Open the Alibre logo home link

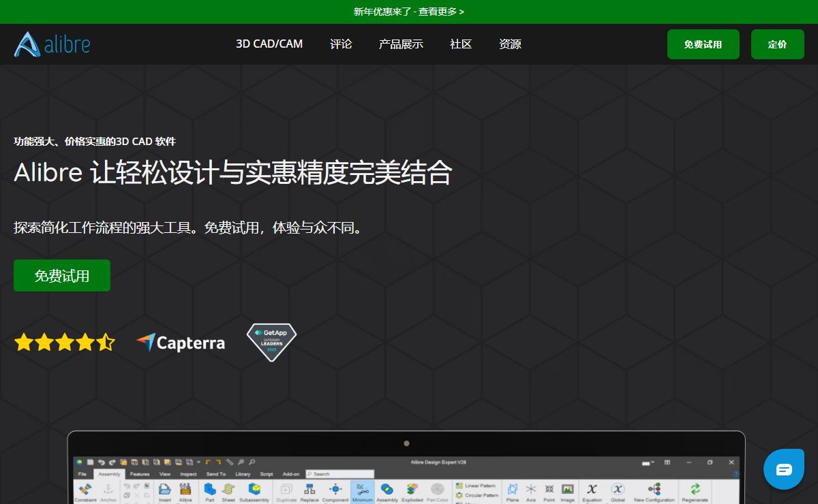[x=52, y=44]
